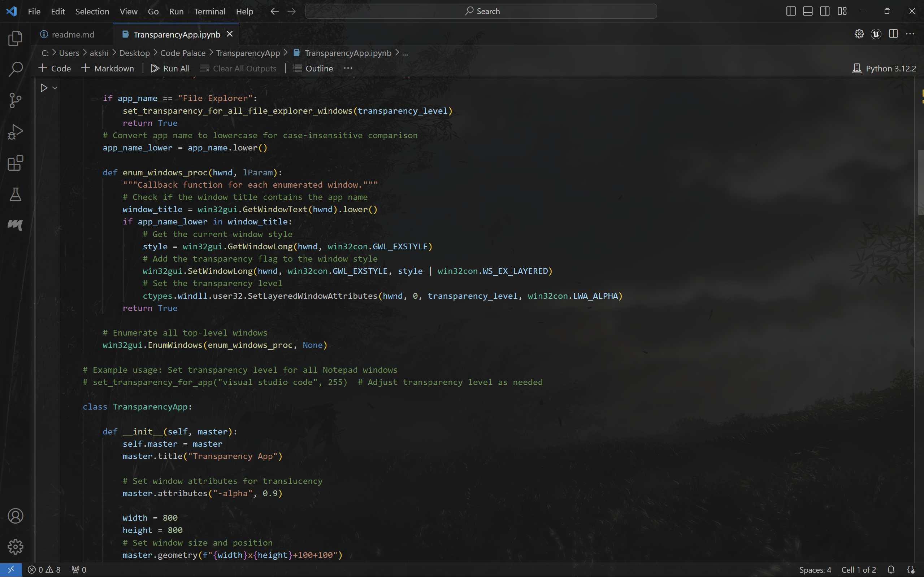The image size is (924, 577).
Task: Select the notebook kernel Python 3.12.2
Action: 884,69
